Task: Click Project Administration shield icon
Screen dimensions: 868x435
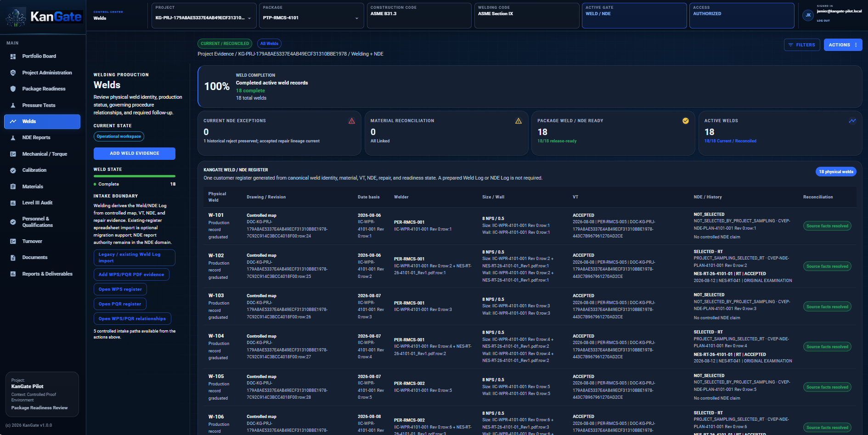Action: (x=13, y=73)
